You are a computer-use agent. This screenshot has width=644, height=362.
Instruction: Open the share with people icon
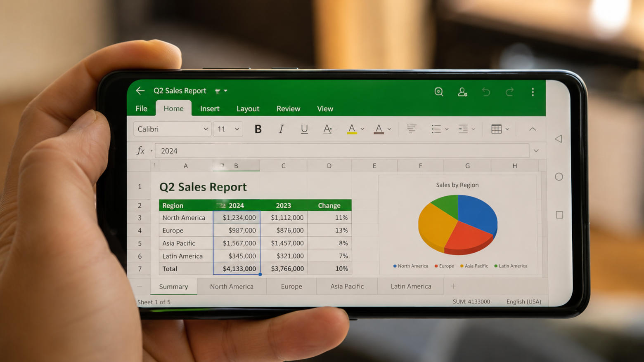pos(462,92)
